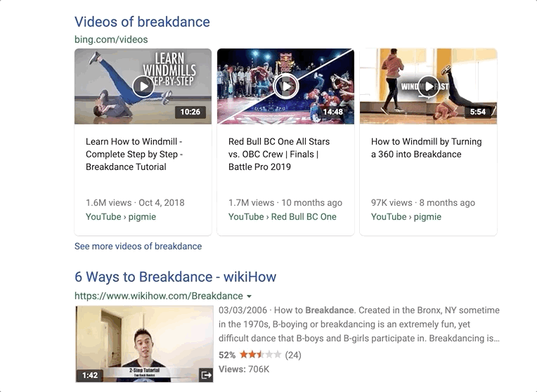Open Learn How to Windmill tutorial title
This screenshot has width=537, height=392.
point(134,154)
